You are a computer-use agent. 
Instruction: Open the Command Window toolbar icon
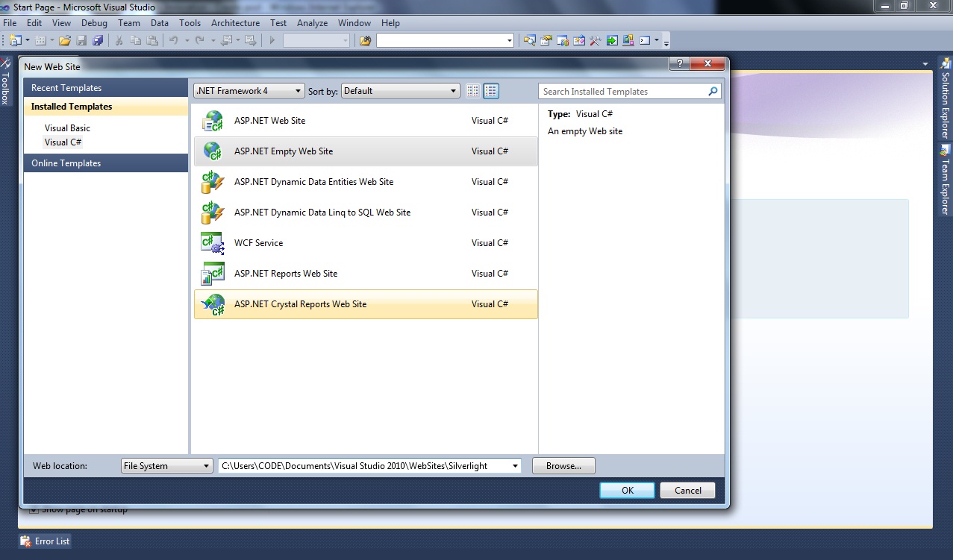coord(644,40)
